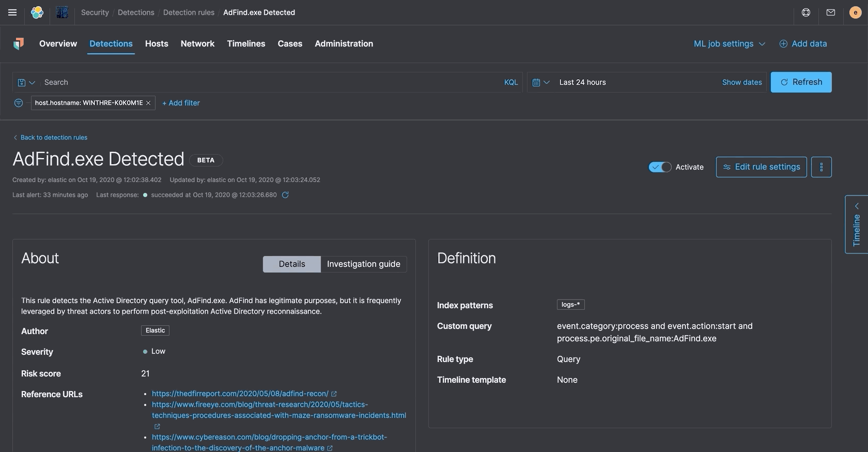Viewport: 868px width, 452px height.
Task: Open the Hosts tab
Action: 157,44
